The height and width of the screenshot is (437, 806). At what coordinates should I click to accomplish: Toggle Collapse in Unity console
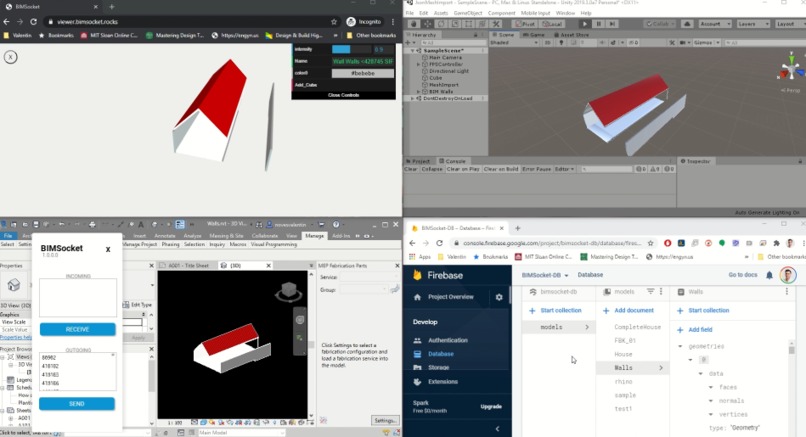pyautogui.click(x=432, y=169)
